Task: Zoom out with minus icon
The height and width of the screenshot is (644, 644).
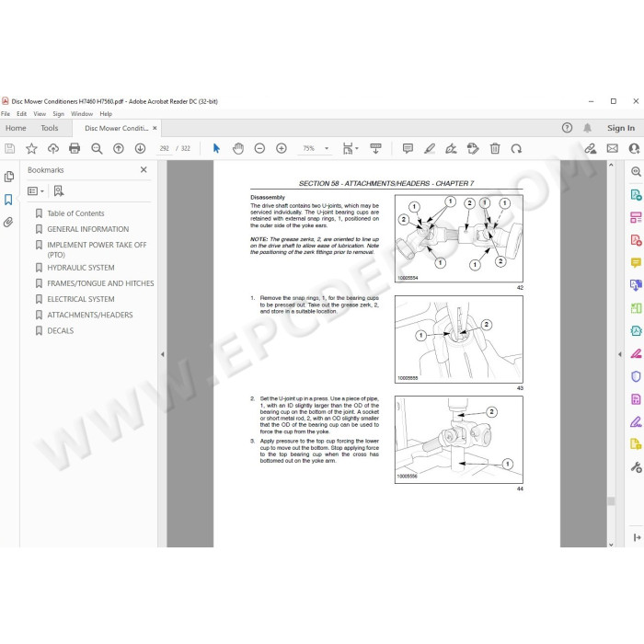Action: 259,148
